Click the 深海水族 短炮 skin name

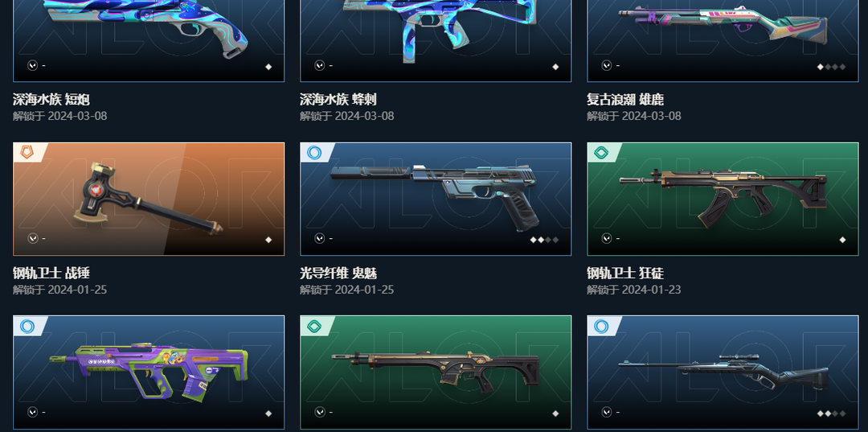(x=51, y=100)
